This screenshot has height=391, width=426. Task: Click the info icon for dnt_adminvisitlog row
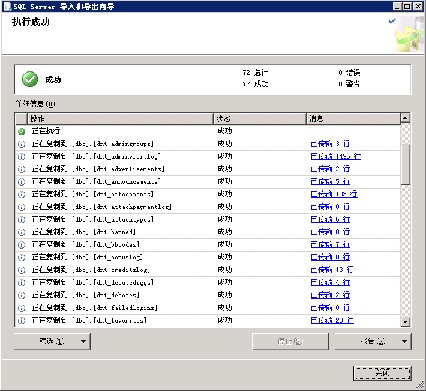click(22, 156)
